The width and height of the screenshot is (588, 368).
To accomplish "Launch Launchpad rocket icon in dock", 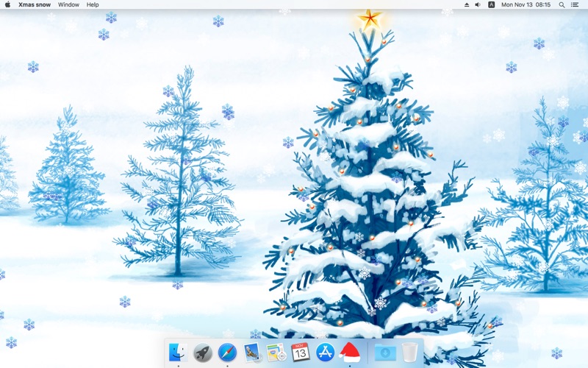I will click(202, 353).
